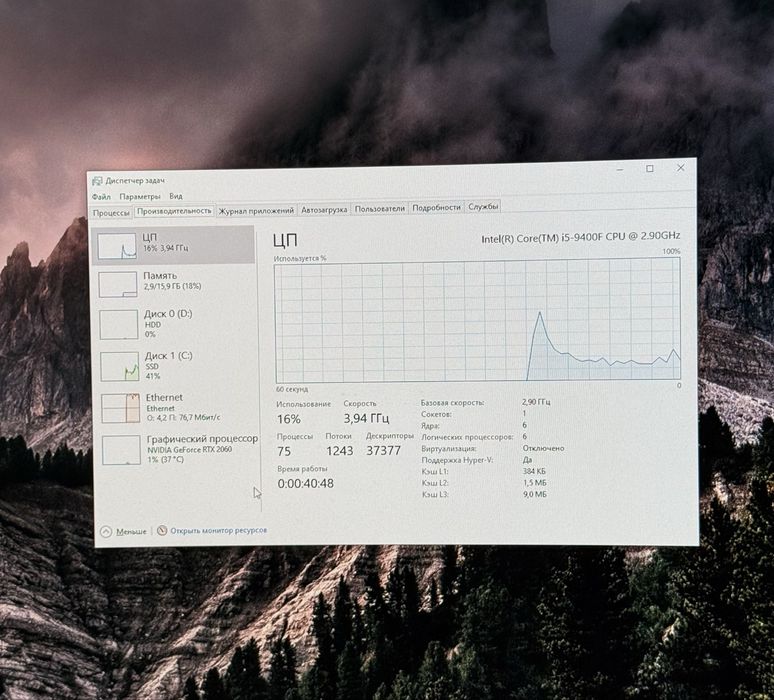Viewport: 774px width, 700px height.
Task: Minimize the Диспетчер задач window
Action: [x=620, y=170]
